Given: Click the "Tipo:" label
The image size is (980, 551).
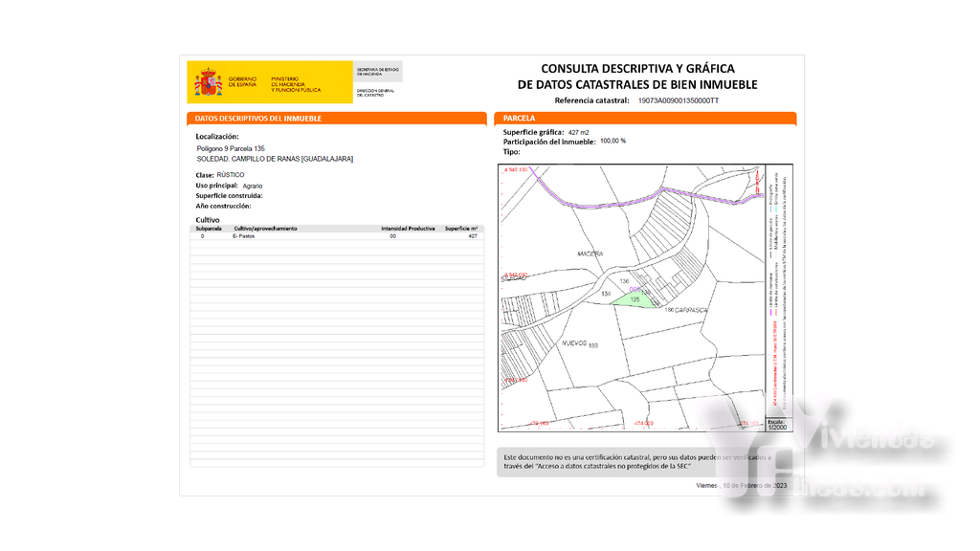Looking at the screenshot, I should pyautogui.click(x=511, y=152).
